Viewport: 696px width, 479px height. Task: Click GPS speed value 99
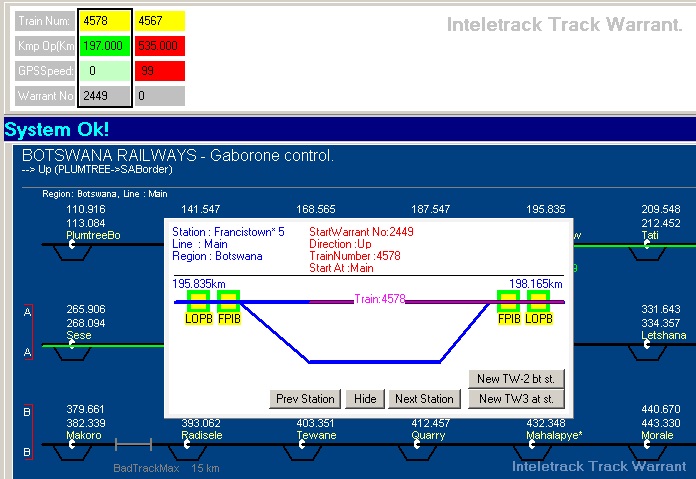(160, 71)
